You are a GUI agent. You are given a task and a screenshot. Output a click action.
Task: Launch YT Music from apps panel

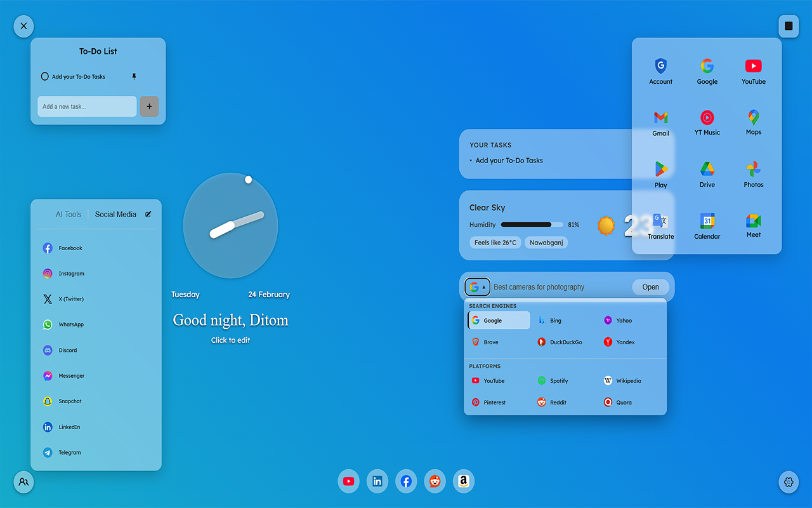pos(707,123)
